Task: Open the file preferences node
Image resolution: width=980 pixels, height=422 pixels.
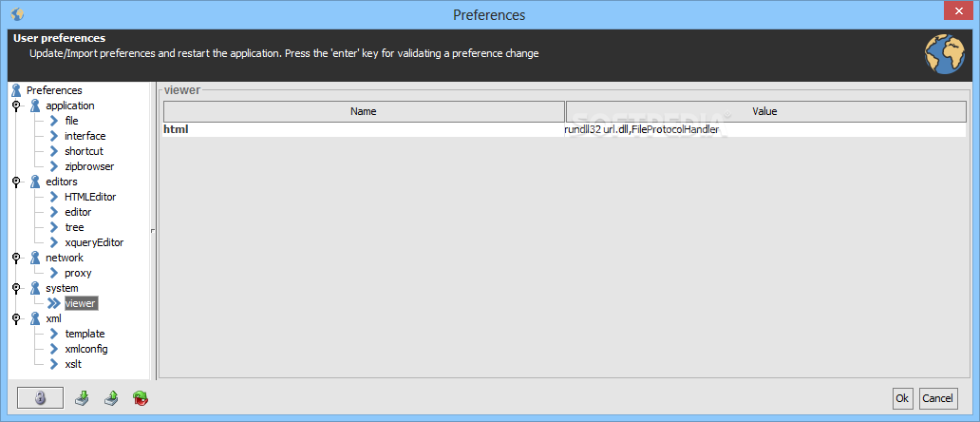Action: pos(71,121)
